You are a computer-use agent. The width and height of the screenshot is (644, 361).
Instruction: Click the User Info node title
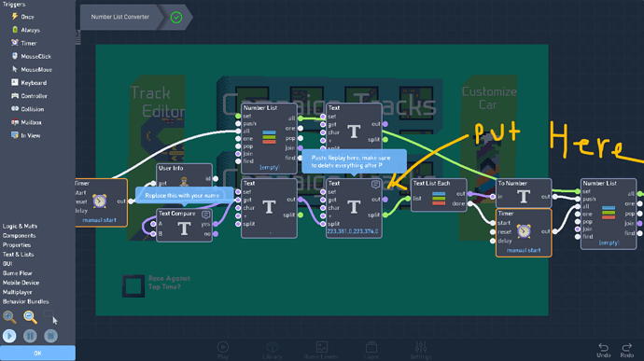click(x=171, y=168)
